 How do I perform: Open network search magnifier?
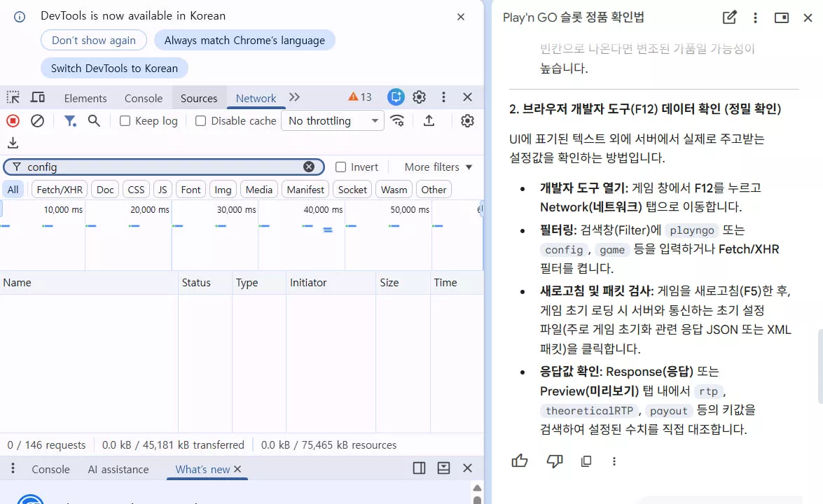click(94, 121)
